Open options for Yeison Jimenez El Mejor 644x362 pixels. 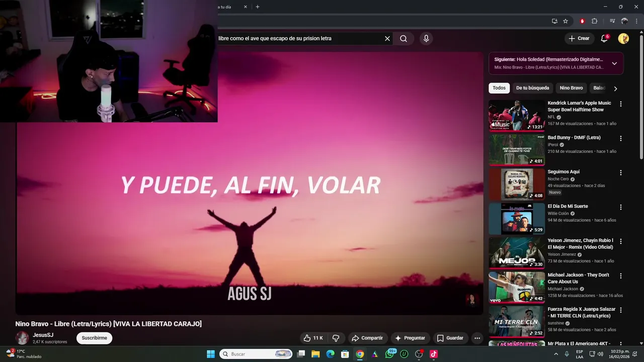point(620,241)
